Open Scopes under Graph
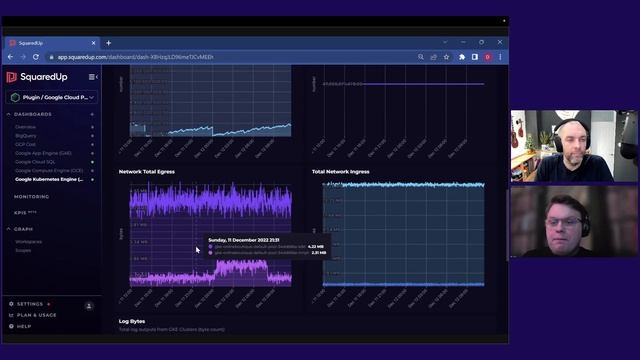The width and height of the screenshot is (640, 360). (x=23, y=251)
